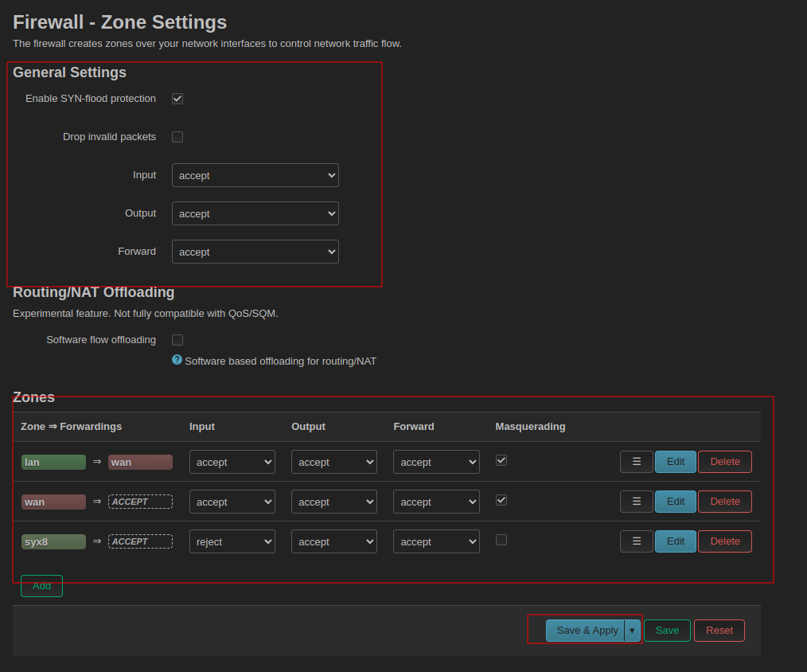Click the help icon beside software offloading description
Screen dimensions: 807x672
(177, 360)
